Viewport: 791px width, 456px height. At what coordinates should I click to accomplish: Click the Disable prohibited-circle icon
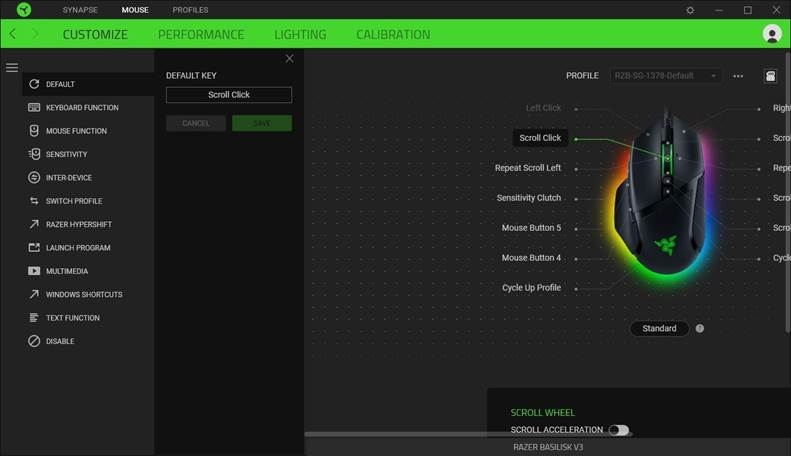(34, 341)
